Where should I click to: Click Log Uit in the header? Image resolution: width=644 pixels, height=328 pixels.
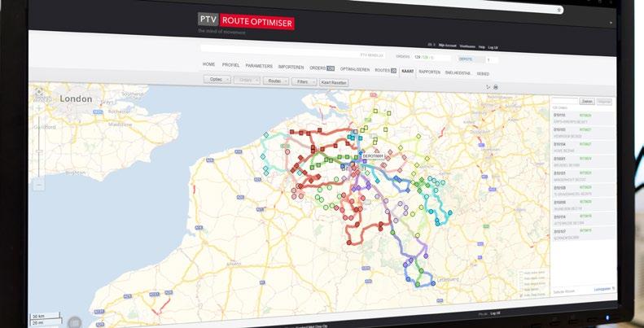493,48
